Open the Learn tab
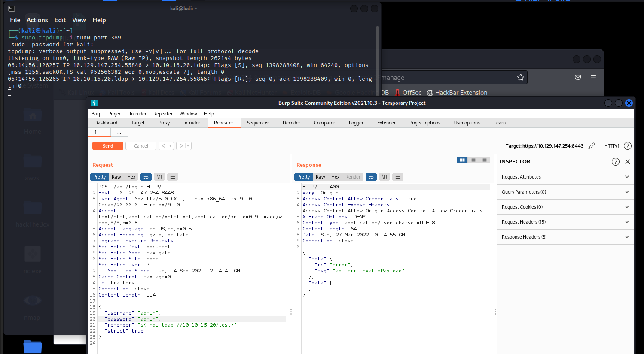The width and height of the screenshot is (644, 354). (500, 123)
